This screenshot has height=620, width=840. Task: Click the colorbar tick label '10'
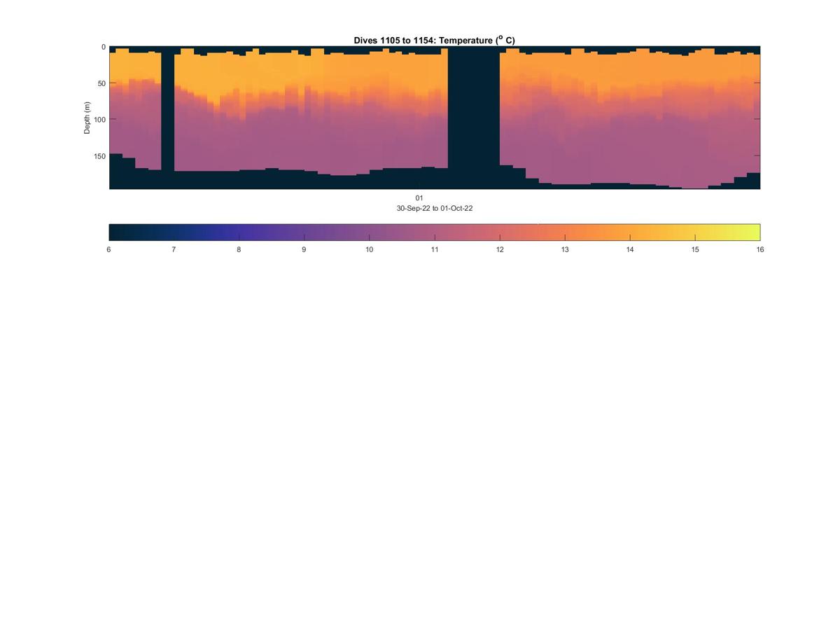(x=369, y=249)
